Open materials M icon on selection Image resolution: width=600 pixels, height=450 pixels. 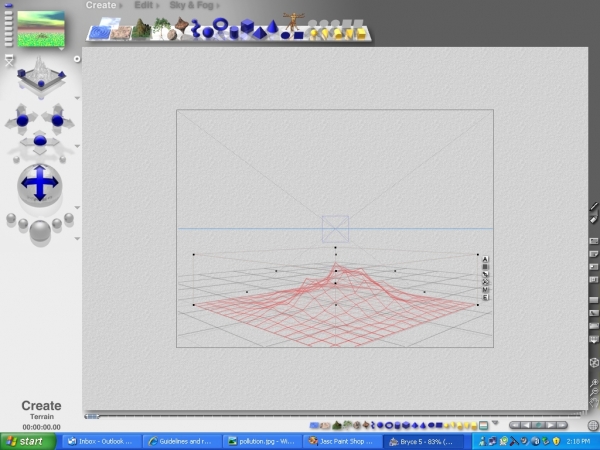tap(485, 290)
